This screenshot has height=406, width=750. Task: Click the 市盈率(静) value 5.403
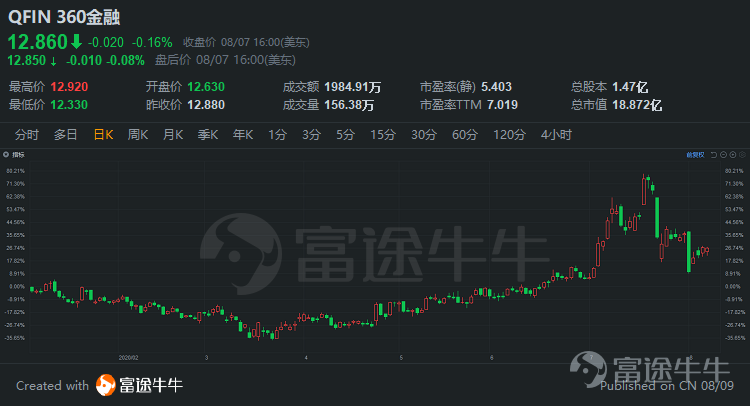496,87
